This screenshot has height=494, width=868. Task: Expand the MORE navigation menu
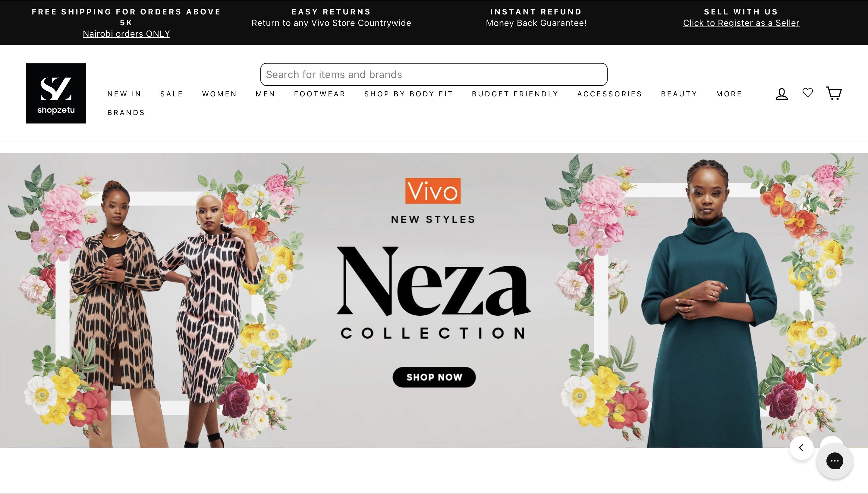click(x=729, y=94)
